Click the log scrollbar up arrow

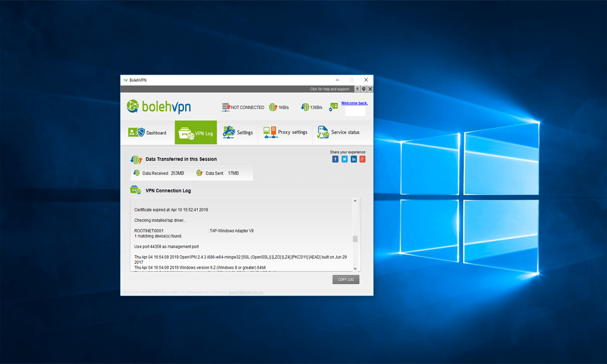tap(355, 201)
